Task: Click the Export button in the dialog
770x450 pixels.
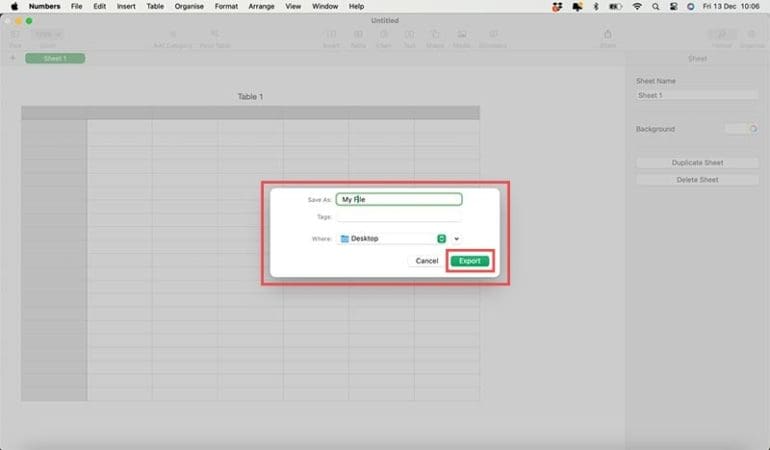Action: [x=469, y=261]
